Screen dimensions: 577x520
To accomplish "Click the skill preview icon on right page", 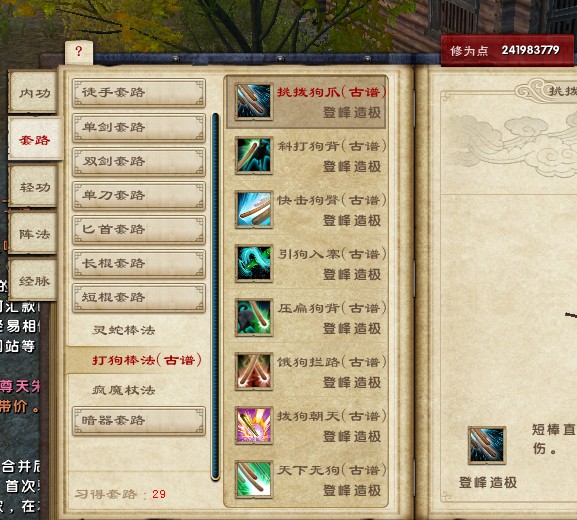I will 487,445.
